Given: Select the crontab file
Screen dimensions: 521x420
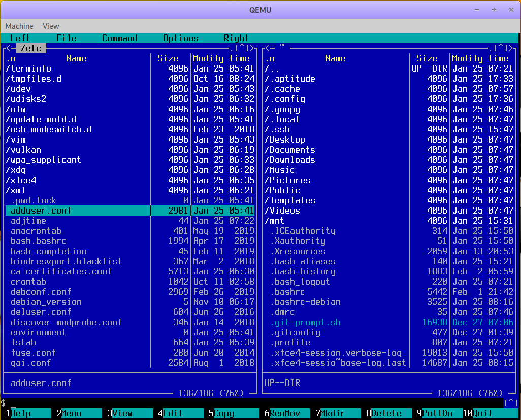Looking at the screenshot, I should pyautogui.click(x=28, y=282).
